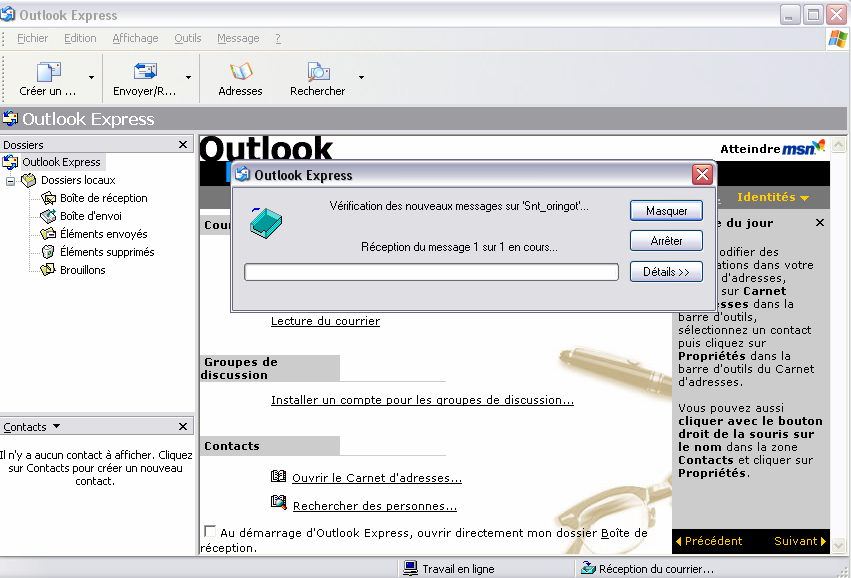Click the Éléments envoyés label
Viewport: 851px width, 578px height.
104,234
